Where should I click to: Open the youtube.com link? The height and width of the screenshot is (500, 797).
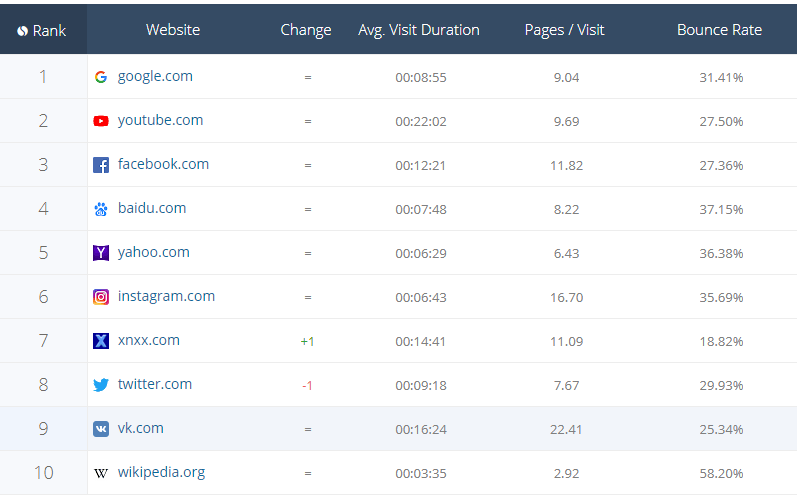click(160, 120)
